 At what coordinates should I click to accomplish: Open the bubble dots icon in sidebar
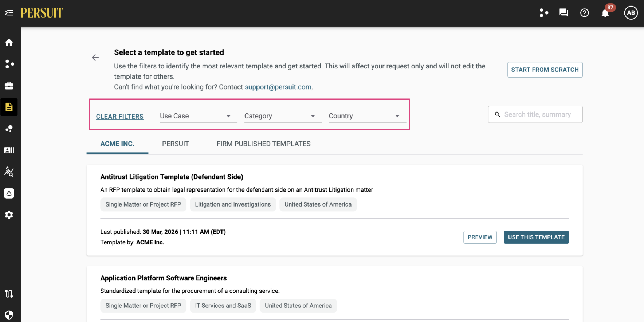pos(9,129)
